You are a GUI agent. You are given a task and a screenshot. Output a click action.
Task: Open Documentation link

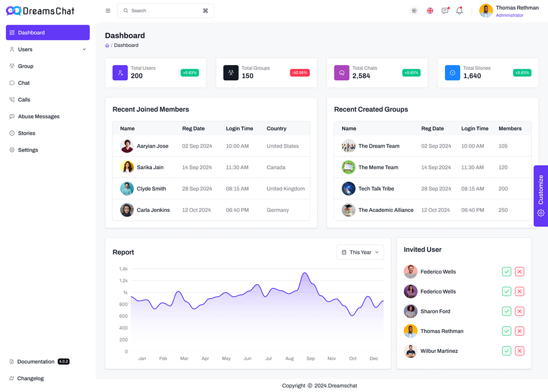(x=36, y=361)
